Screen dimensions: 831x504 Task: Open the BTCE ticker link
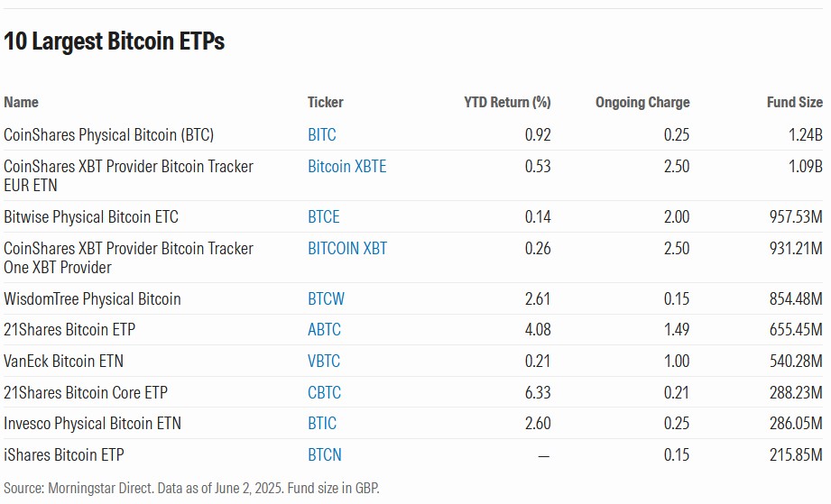tap(323, 217)
